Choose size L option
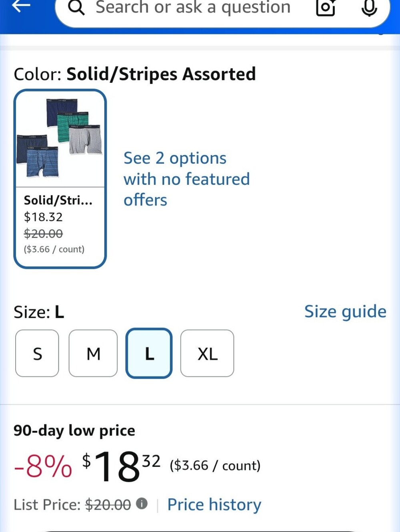This screenshot has height=532, width=400. [x=149, y=353]
